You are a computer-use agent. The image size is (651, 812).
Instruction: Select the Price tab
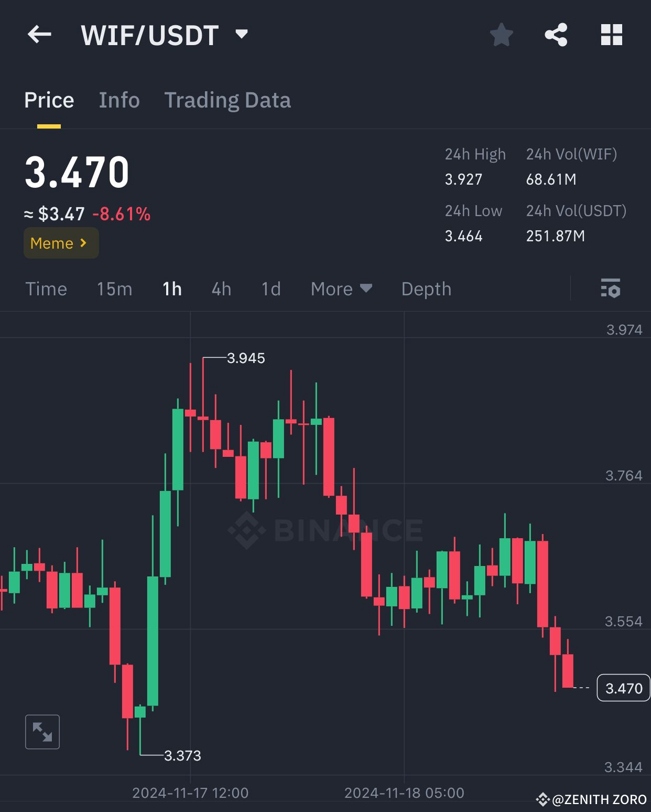click(49, 100)
